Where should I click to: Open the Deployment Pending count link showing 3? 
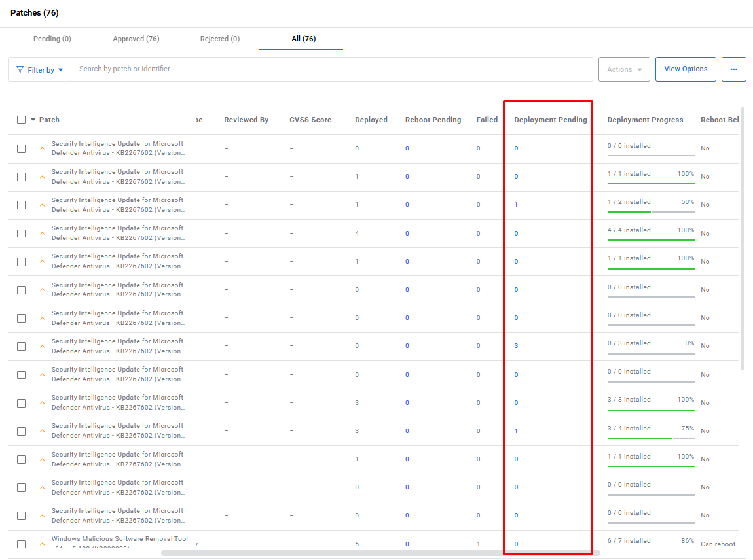(516, 346)
